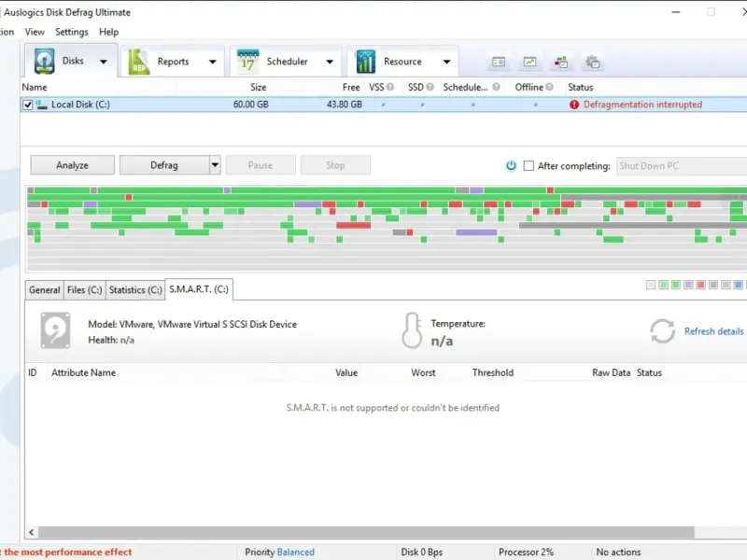The image size is (747, 560).
Task: Click the circular refresh arrows icon
Action: [x=662, y=331]
